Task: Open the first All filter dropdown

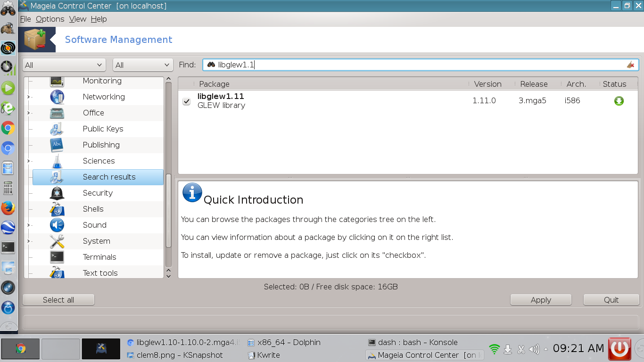Action: pos(64,65)
